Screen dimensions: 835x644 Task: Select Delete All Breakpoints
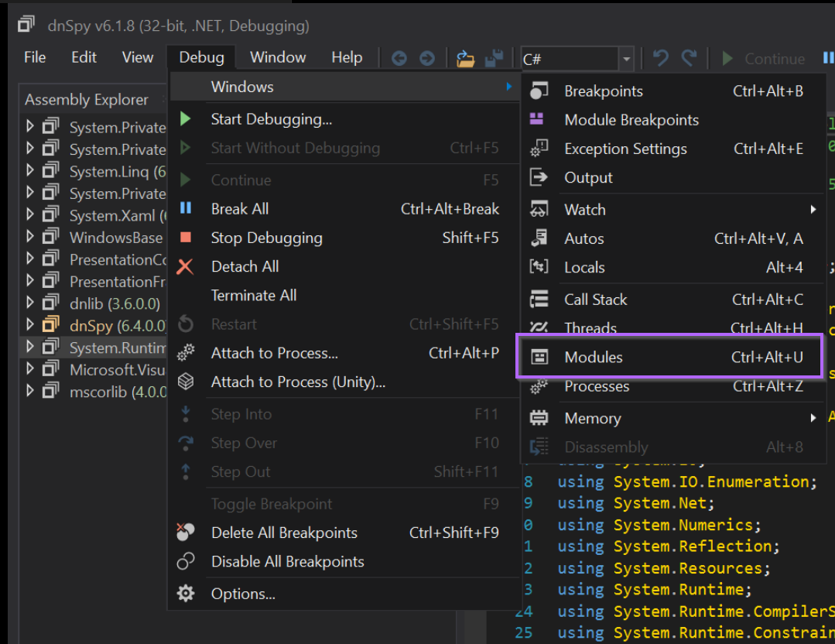pyautogui.click(x=284, y=533)
